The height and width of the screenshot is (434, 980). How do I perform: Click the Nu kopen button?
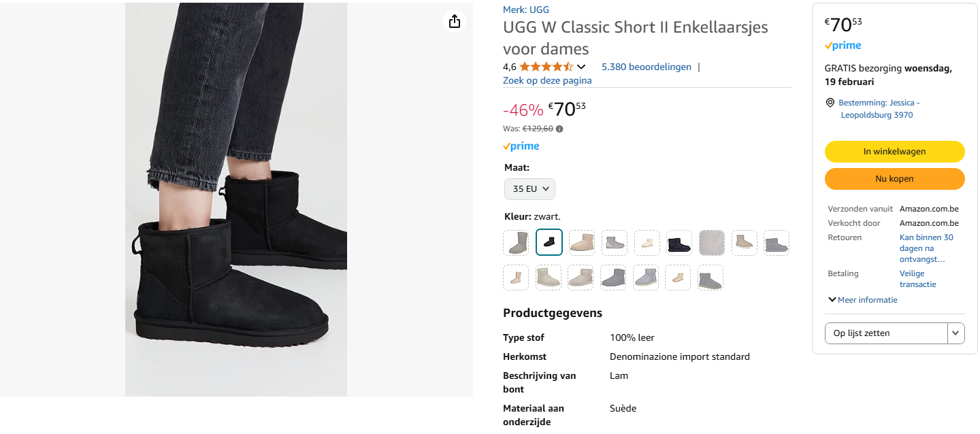click(894, 178)
